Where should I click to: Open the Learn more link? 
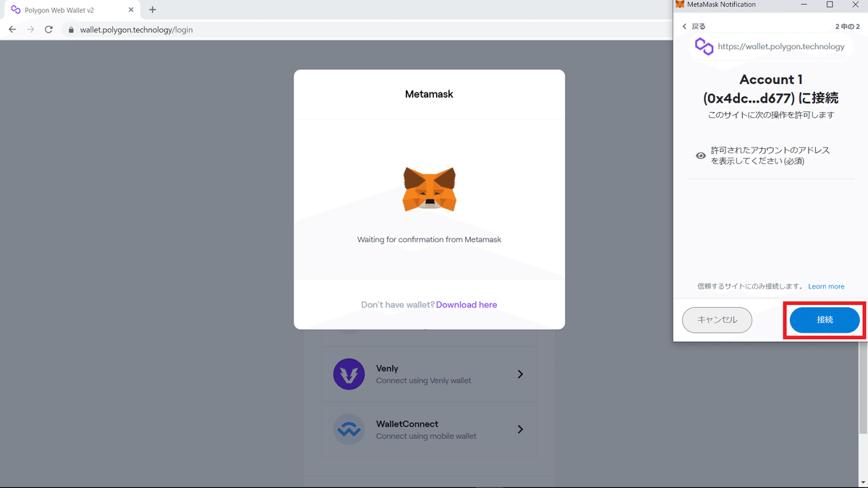point(826,286)
